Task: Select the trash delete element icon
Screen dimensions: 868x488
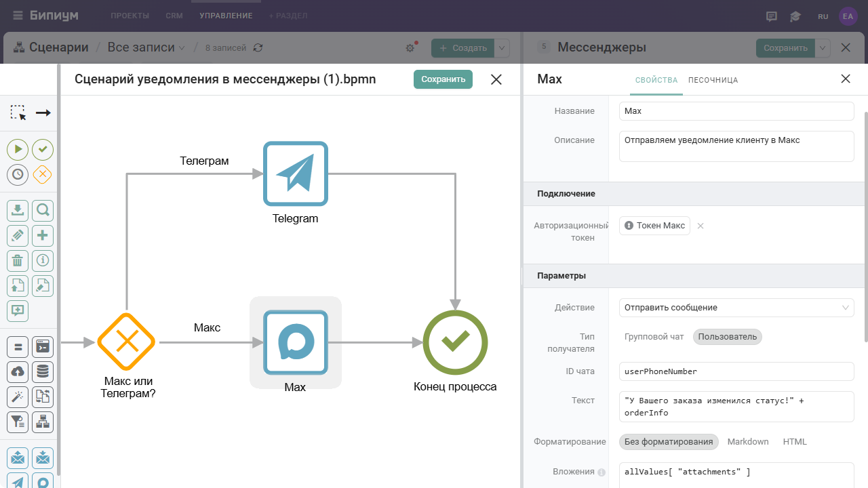Action: pos(18,260)
